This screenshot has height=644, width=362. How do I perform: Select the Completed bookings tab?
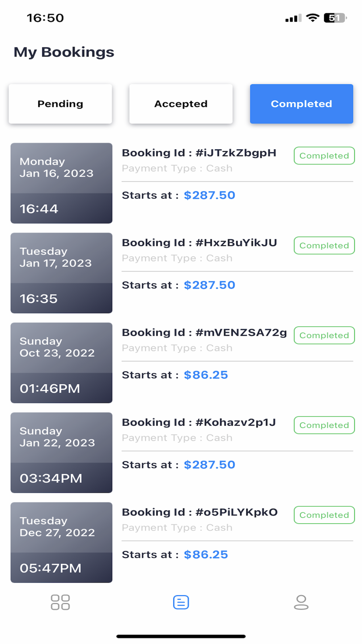click(x=302, y=104)
